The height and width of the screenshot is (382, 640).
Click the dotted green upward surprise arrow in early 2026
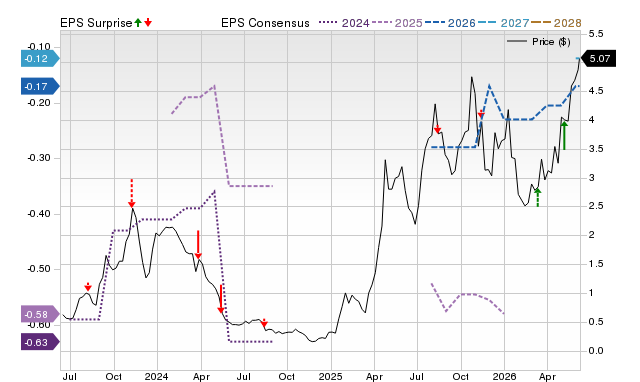pos(538,198)
